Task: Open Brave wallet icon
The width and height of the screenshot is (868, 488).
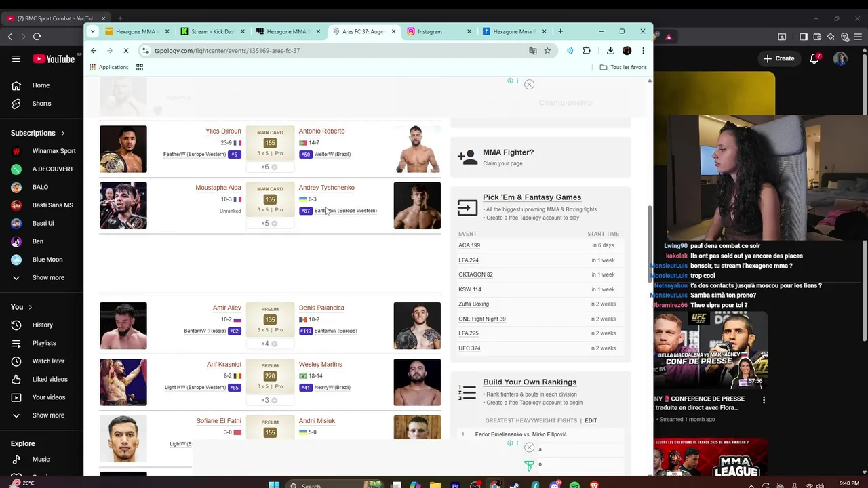Action: (818, 37)
